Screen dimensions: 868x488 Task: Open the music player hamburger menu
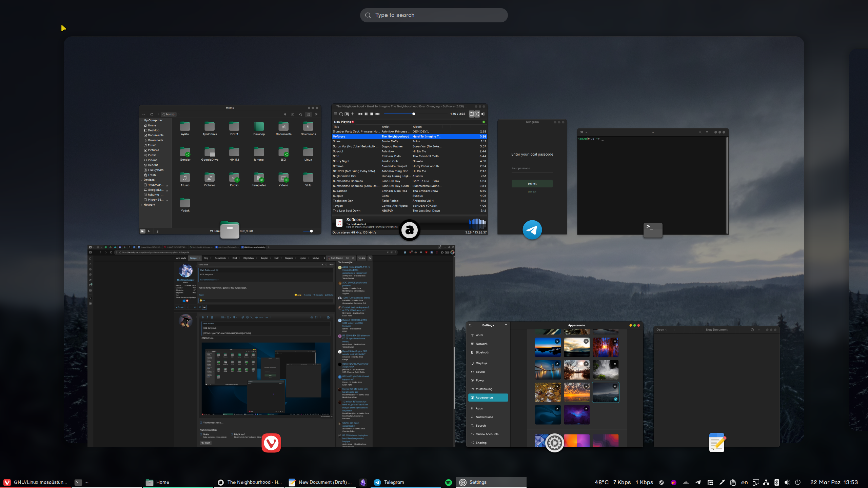[335, 114]
